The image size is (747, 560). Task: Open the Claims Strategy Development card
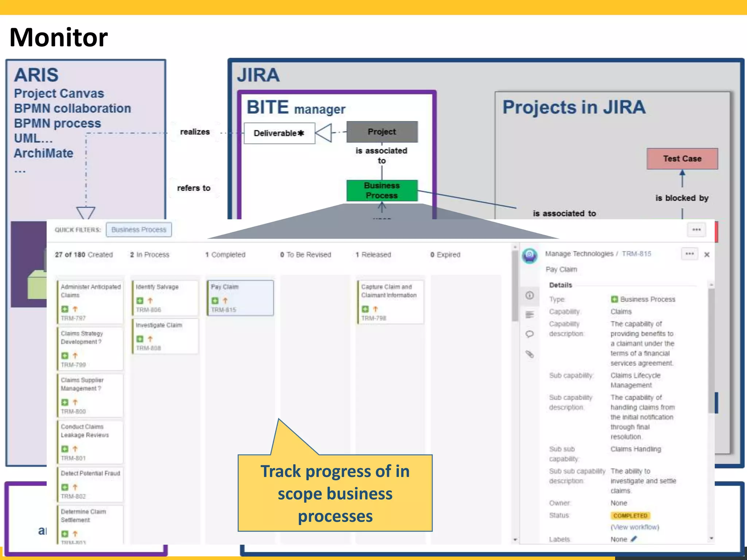(90, 349)
